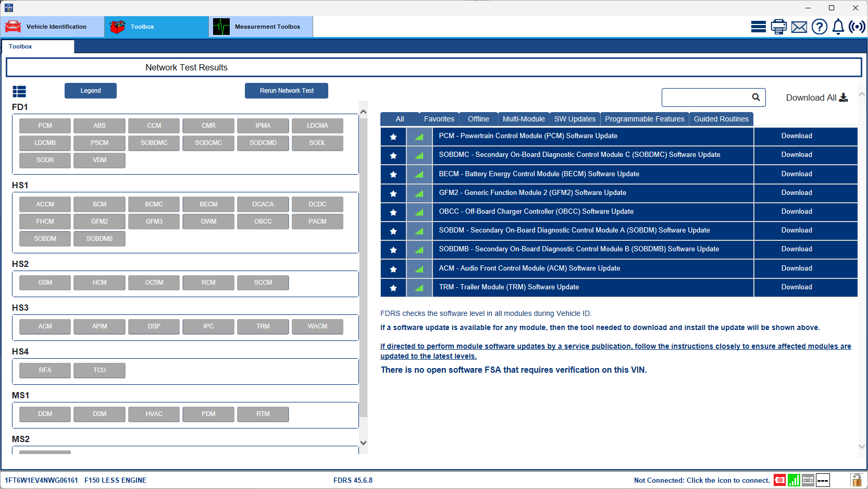
Task: Open the Help question mark icon
Action: coord(819,26)
